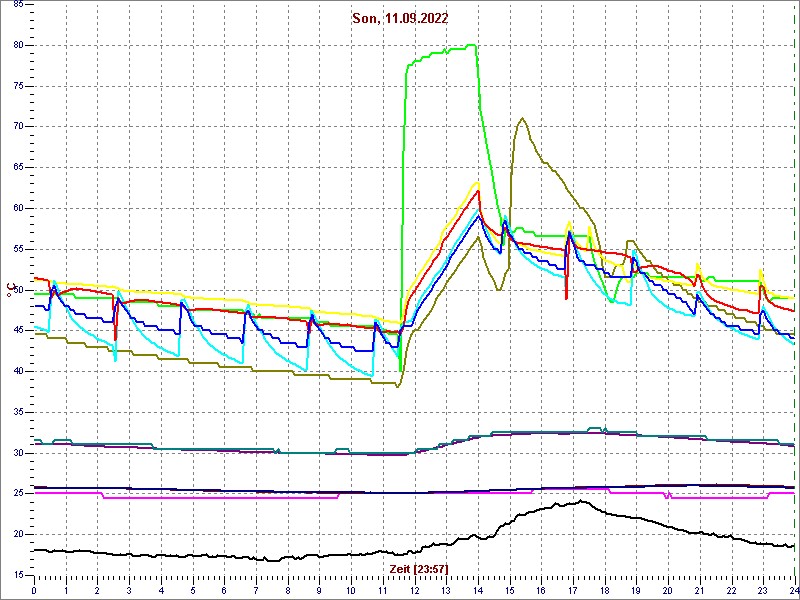
Task: Click the 35 value on temperature axis
Action: (x=17, y=412)
